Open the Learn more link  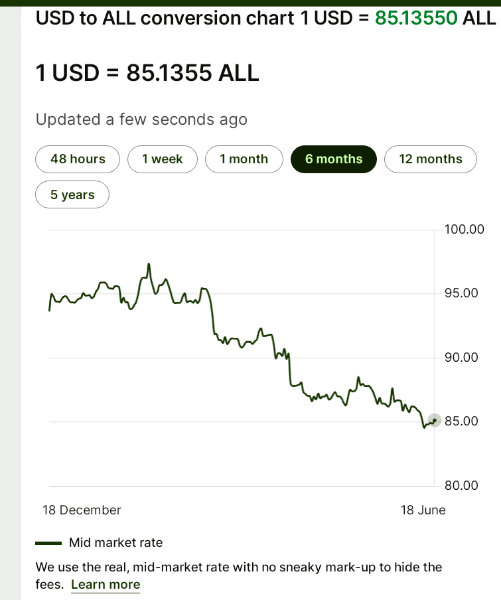(x=106, y=585)
